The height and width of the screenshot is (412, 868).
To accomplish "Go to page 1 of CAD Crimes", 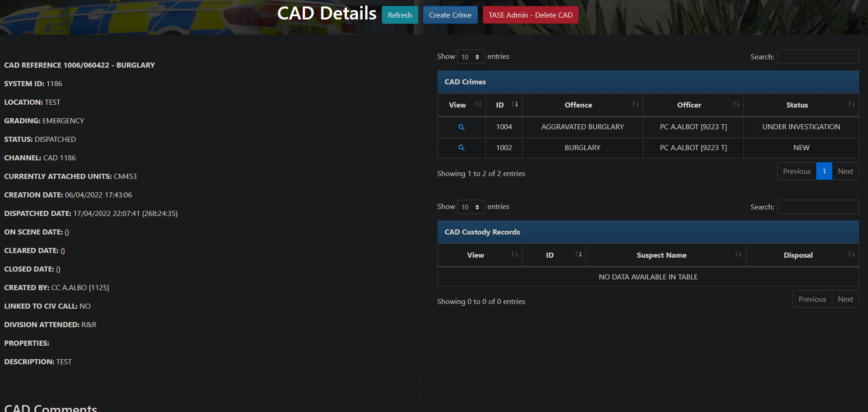I will 824,171.
